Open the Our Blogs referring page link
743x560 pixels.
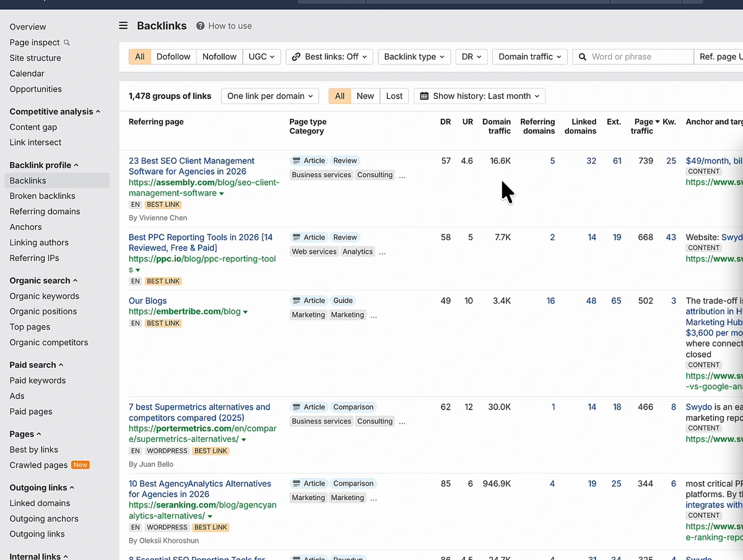coord(148,301)
